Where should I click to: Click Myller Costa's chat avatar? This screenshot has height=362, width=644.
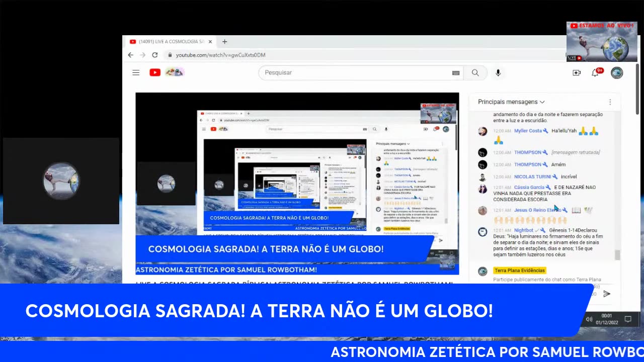(x=482, y=131)
